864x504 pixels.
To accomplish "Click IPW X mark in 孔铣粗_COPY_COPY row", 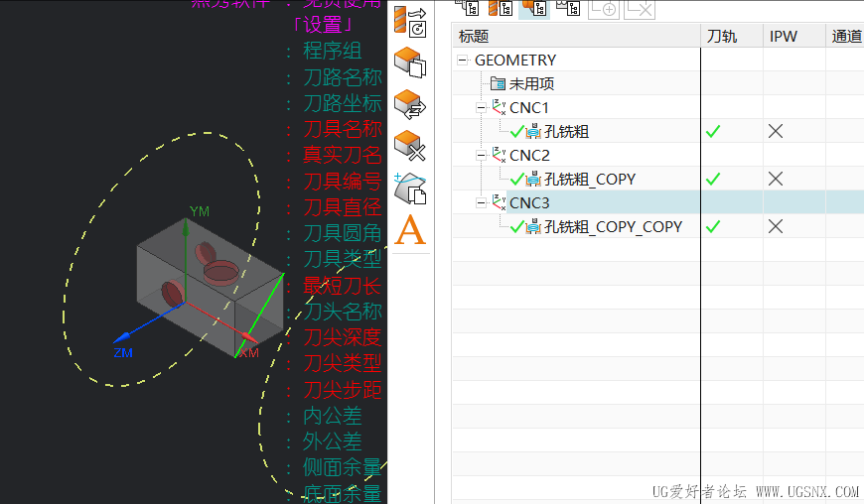I will 776,226.
